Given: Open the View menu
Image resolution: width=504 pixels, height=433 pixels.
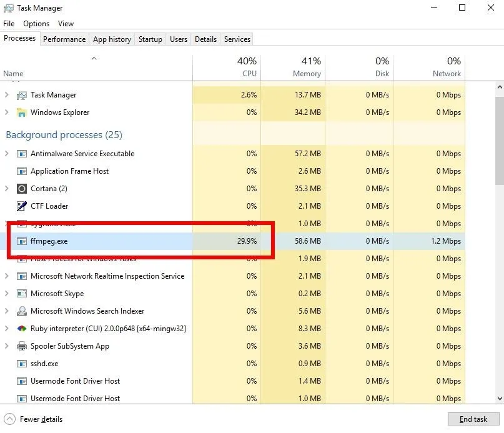Looking at the screenshot, I should (66, 24).
